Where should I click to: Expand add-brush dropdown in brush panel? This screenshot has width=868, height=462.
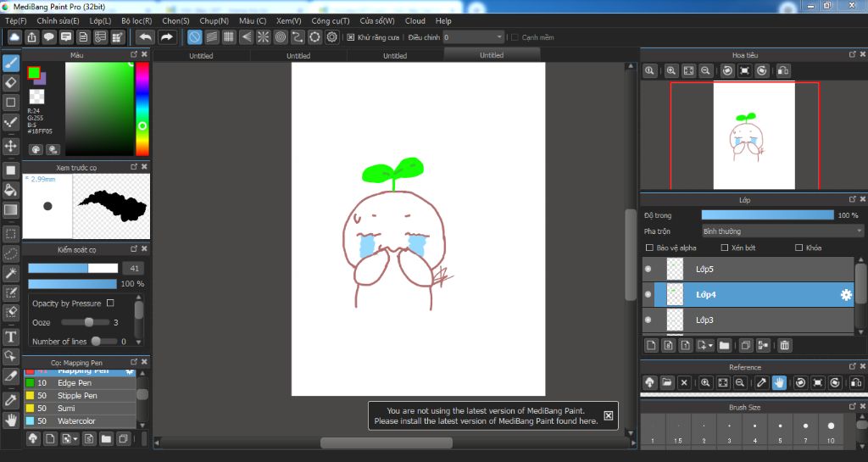70,439
